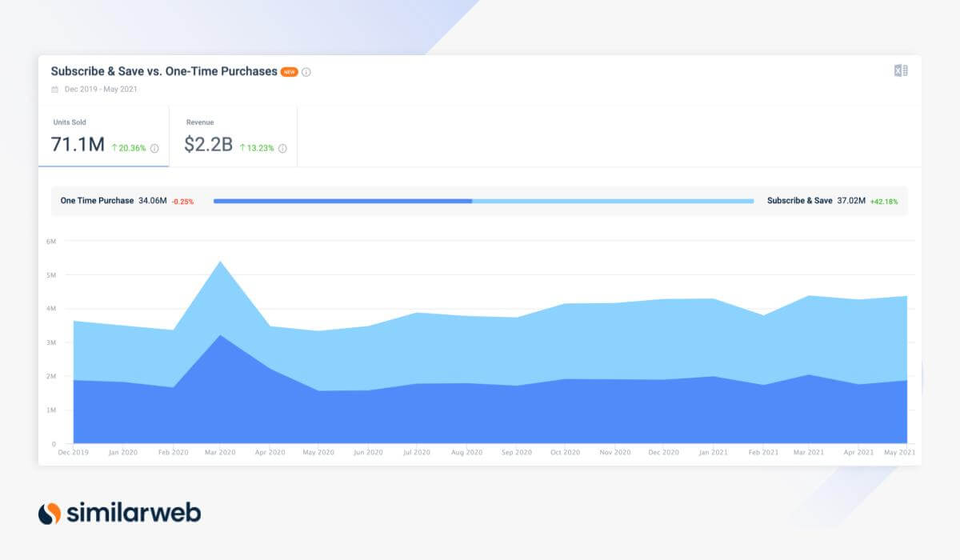The image size is (960, 560).
Task: Click the Excel export icon
Action: (x=902, y=71)
